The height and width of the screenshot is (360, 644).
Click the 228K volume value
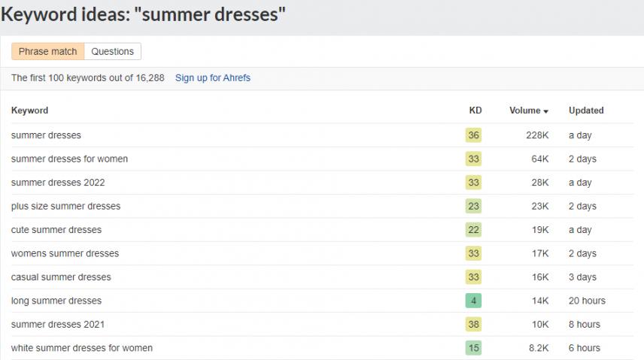coord(538,135)
